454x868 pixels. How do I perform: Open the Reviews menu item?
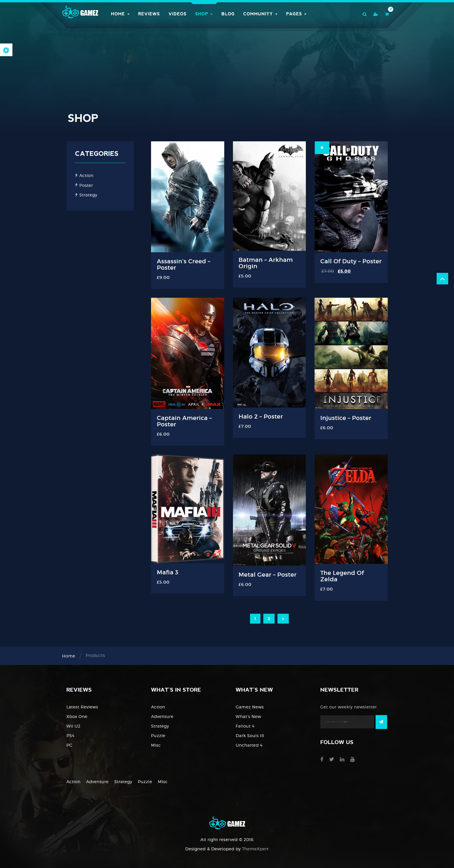149,14
